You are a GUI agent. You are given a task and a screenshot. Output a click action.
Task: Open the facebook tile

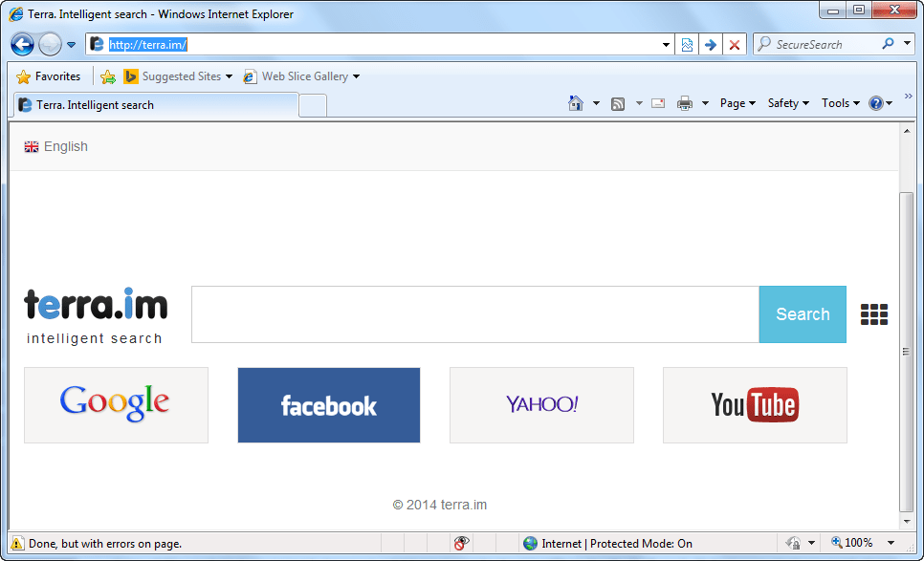tap(329, 405)
